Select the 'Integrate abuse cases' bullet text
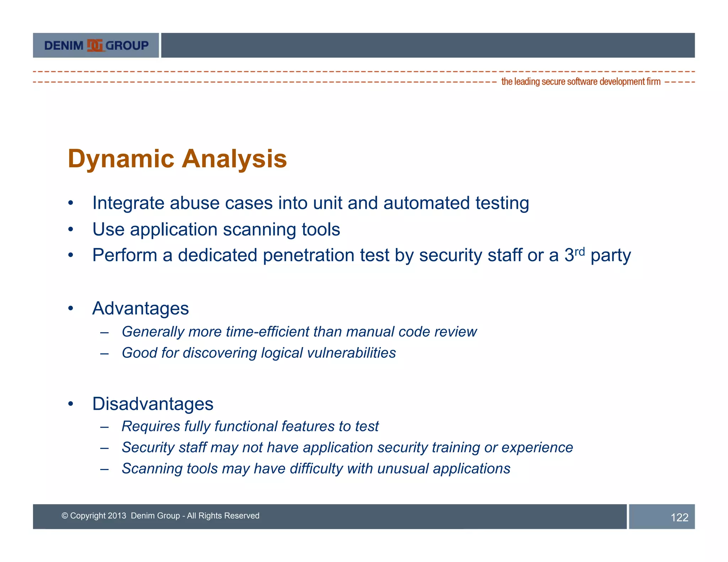Viewport: 728px width, 562px height. [310, 203]
